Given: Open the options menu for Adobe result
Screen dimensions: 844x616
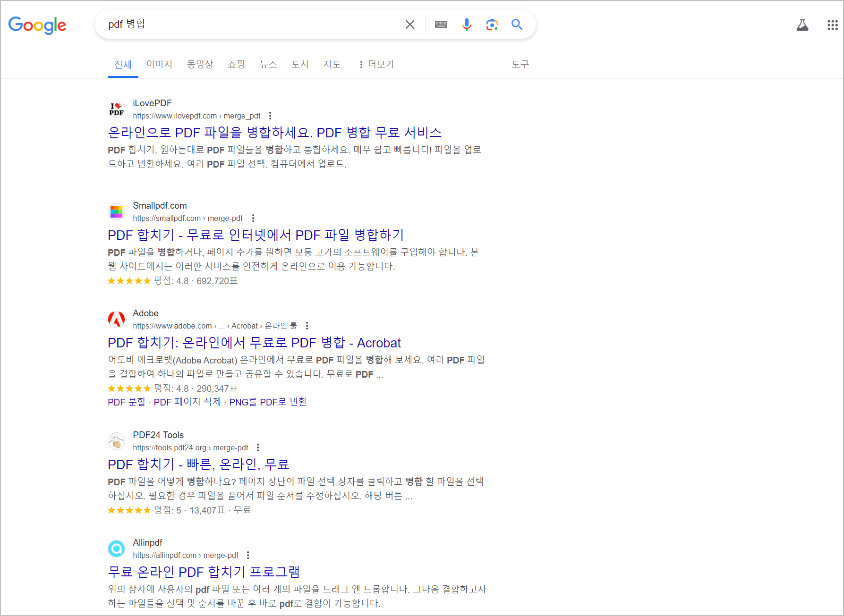Looking at the screenshot, I should 307,326.
